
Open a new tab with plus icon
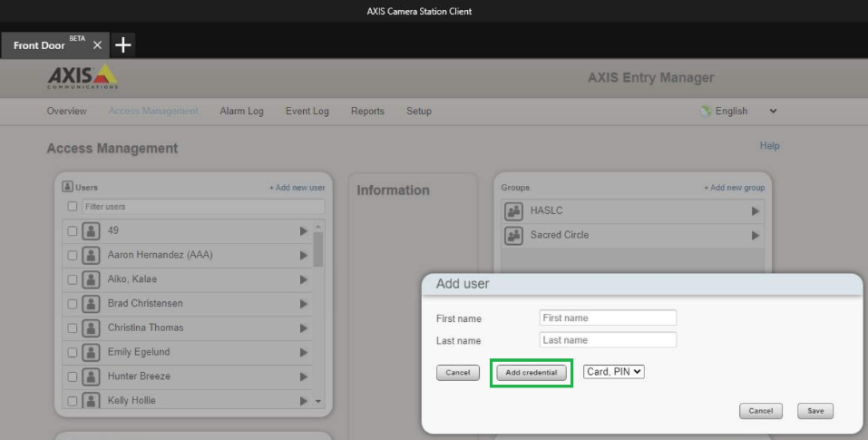(x=122, y=44)
